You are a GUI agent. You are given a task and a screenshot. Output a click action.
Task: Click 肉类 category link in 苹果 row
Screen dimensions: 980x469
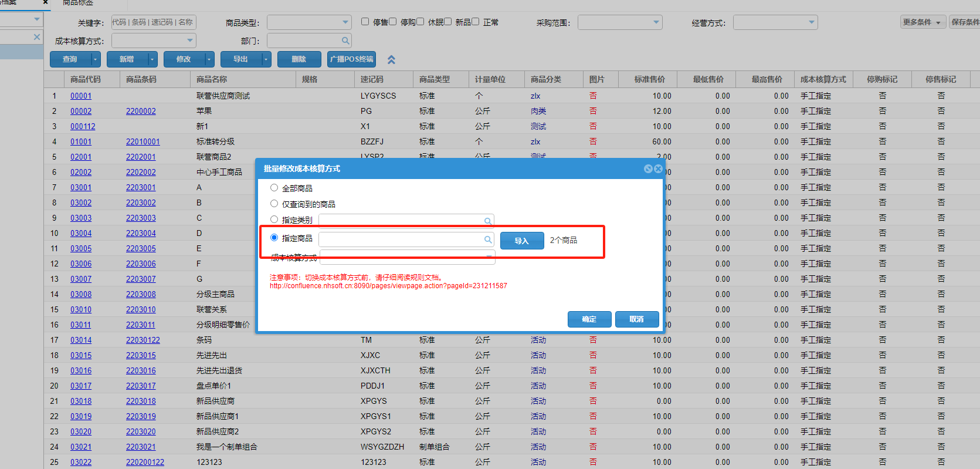[538, 111]
